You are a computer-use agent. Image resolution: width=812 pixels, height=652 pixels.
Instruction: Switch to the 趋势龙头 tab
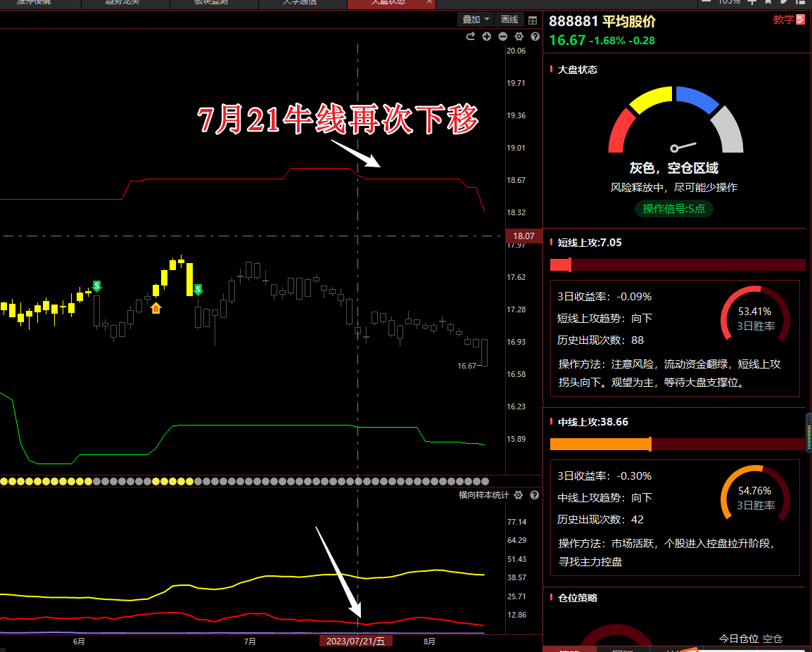tap(122, 3)
